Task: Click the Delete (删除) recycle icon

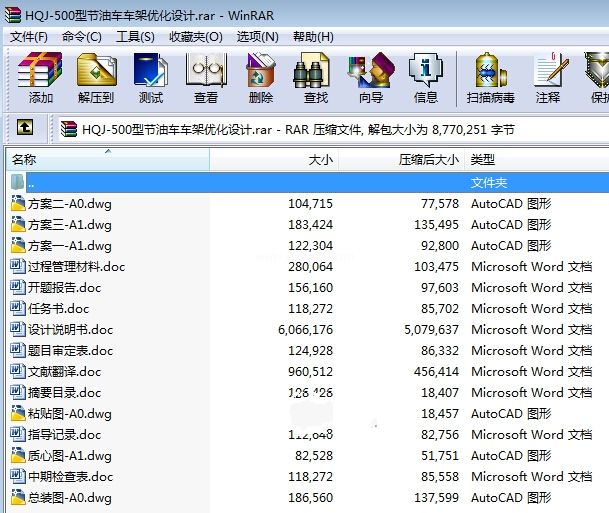Action: [261, 70]
